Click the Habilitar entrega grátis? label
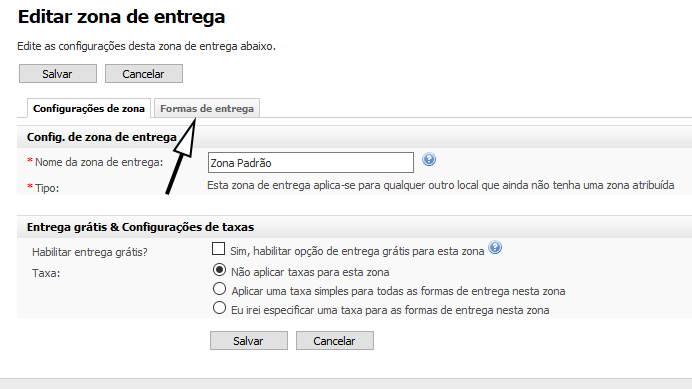The width and height of the screenshot is (692, 389). pos(90,252)
